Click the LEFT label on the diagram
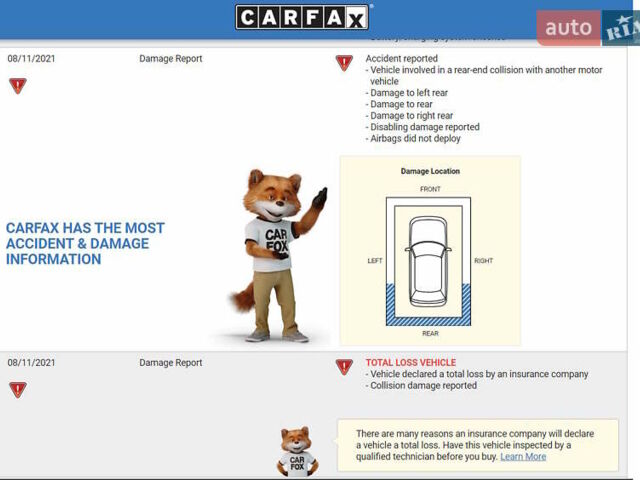Screen dimensions: 640x480 (375, 260)
